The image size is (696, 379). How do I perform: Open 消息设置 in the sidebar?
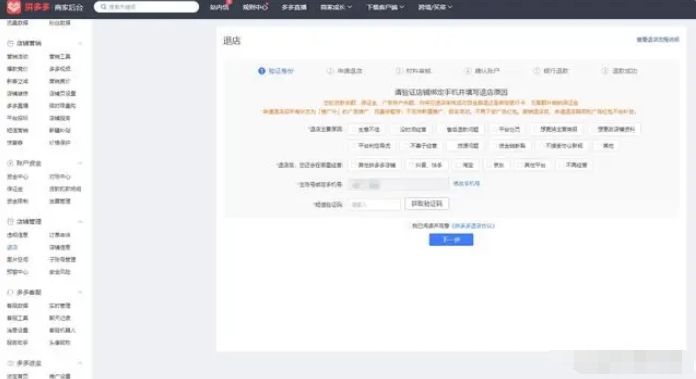tap(18, 330)
